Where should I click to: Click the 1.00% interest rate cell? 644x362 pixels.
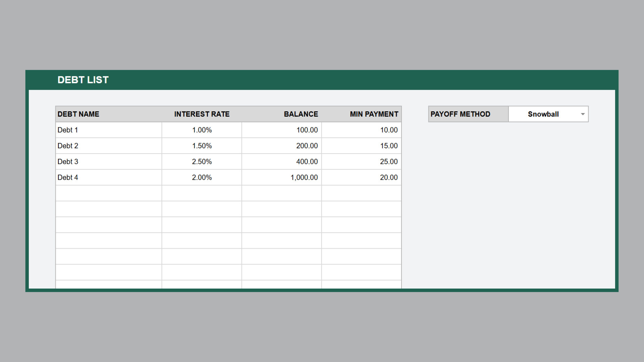pos(202,130)
